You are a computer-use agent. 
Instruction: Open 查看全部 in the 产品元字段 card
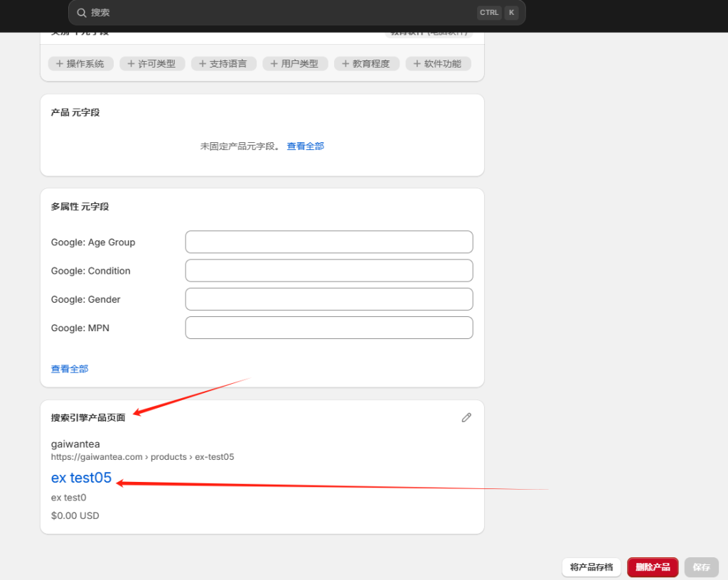click(x=305, y=146)
